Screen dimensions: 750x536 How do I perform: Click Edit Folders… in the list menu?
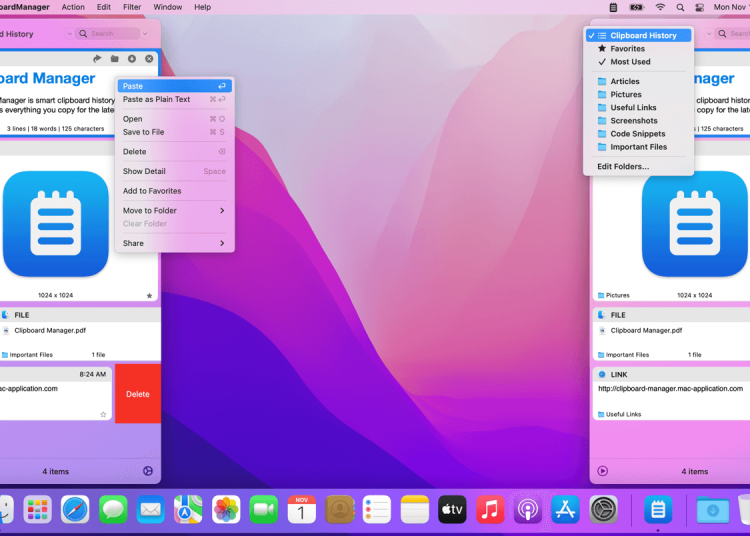[623, 166]
